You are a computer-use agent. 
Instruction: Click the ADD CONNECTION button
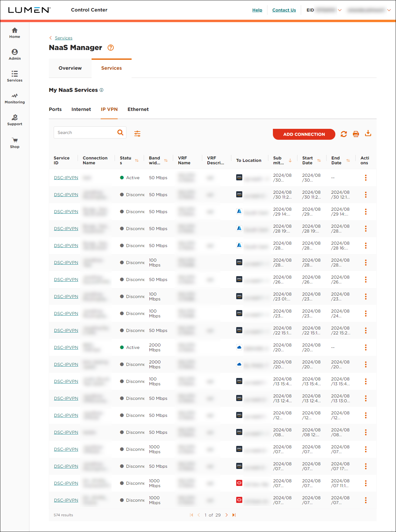(304, 134)
